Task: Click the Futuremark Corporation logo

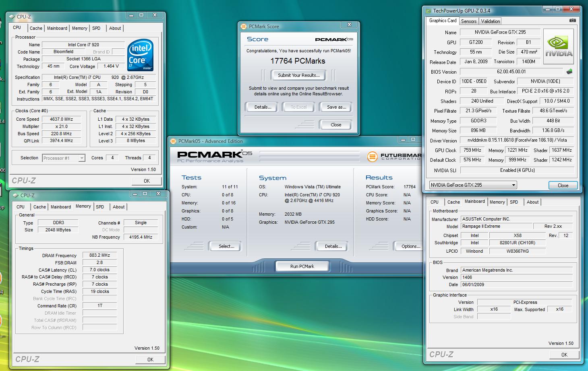Action: pyautogui.click(x=394, y=157)
